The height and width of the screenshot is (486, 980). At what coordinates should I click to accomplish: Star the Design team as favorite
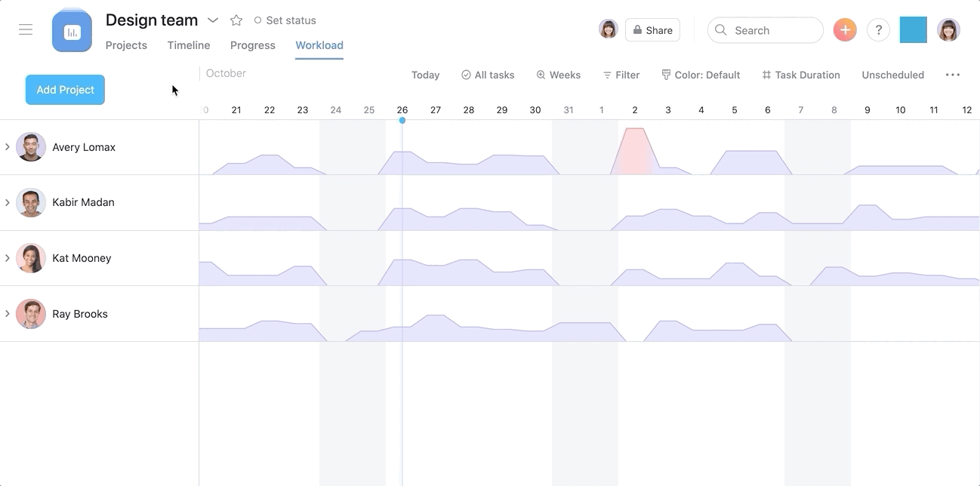click(x=236, y=20)
